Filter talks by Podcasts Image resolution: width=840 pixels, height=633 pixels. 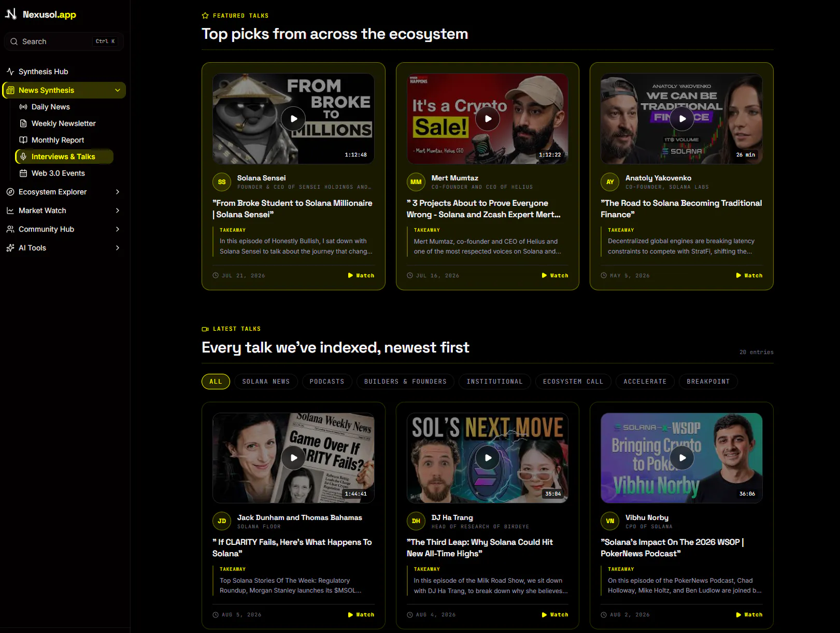click(327, 382)
